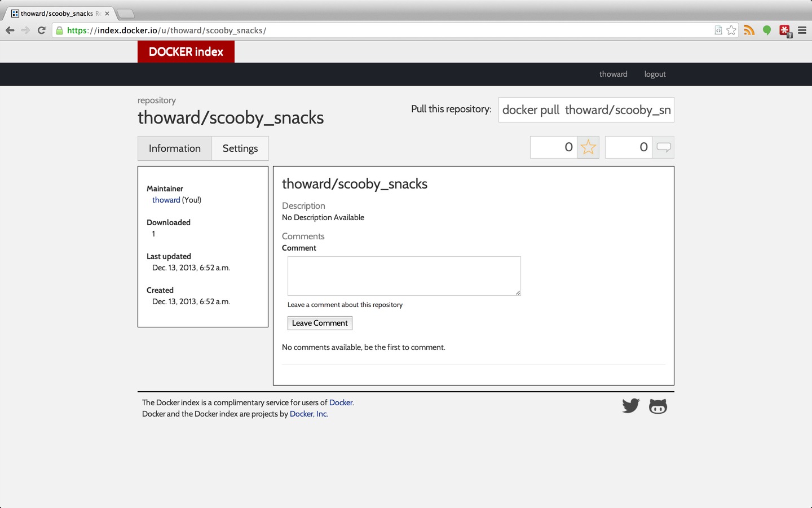Viewport: 812px width, 508px height.
Task: Open the green Hangouts extension icon
Action: pyautogui.click(x=767, y=30)
